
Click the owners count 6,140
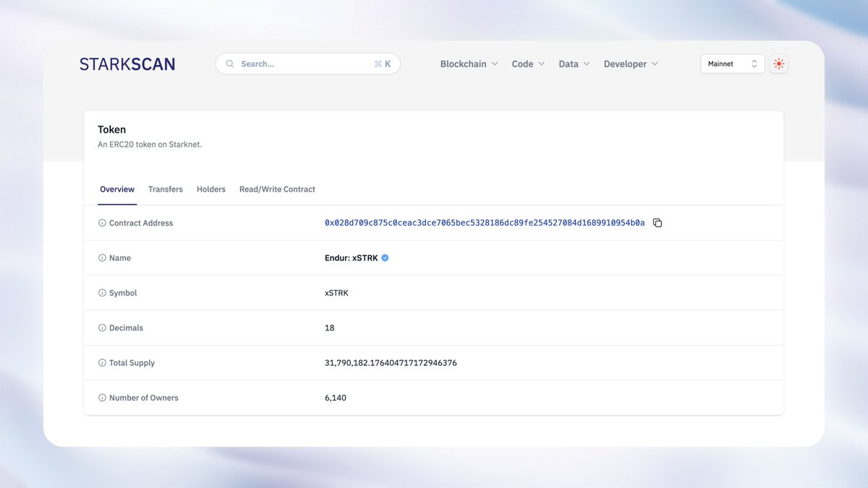pyautogui.click(x=336, y=398)
